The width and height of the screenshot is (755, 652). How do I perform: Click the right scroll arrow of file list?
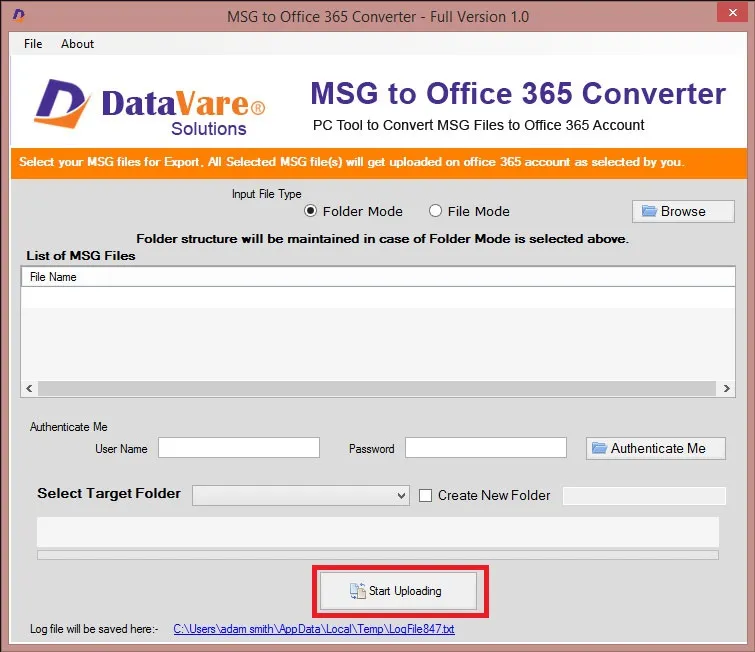point(727,389)
